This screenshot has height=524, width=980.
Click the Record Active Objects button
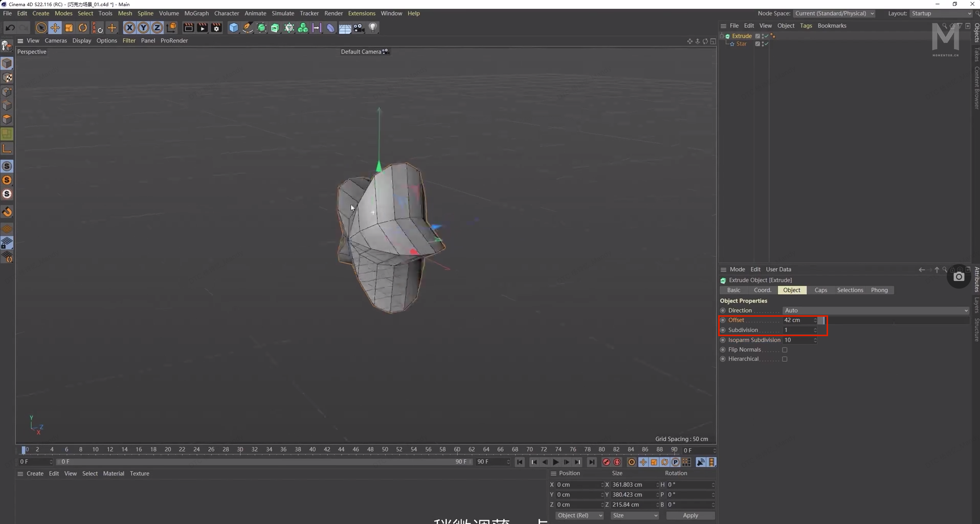(606, 462)
